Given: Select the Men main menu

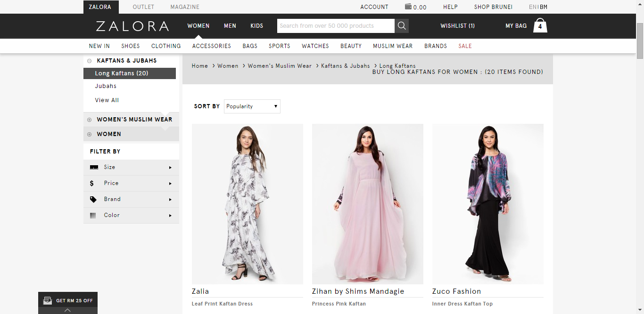Looking at the screenshot, I should point(230,26).
